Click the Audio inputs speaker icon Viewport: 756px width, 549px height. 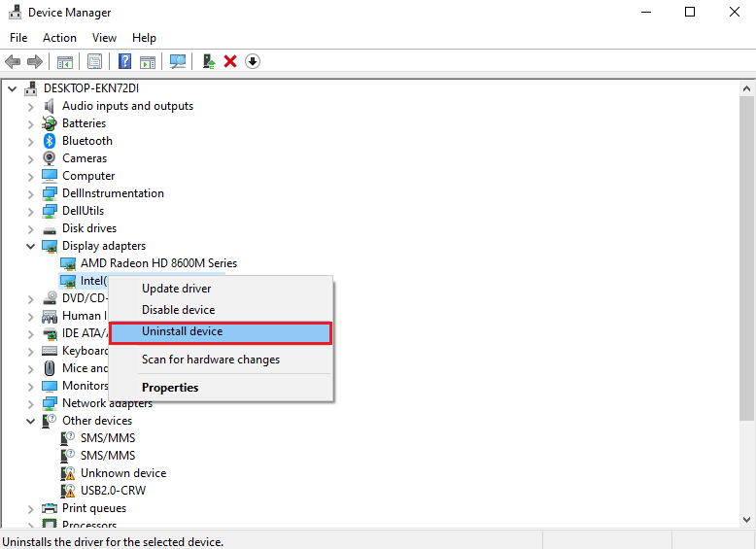[50, 106]
